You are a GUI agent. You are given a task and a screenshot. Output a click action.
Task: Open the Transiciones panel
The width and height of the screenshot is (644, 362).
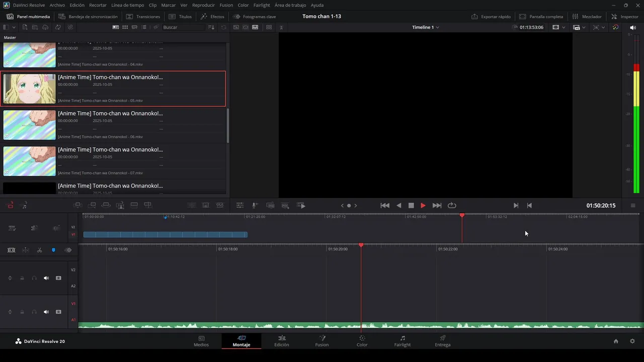click(143, 17)
